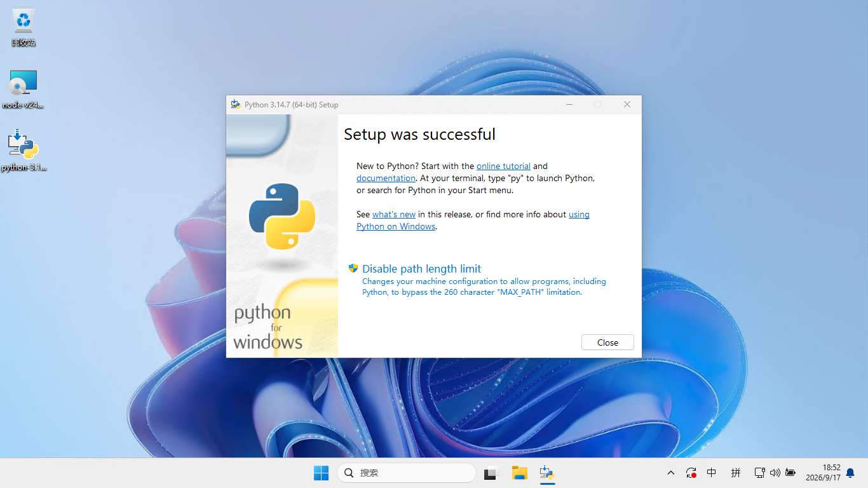Click the Close button in Python Setup
The height and width of the screenshot is (488, 868).
(607, 342)
